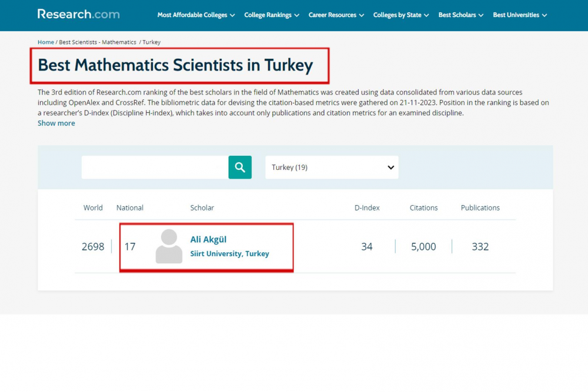Open the College Rankings menu
This screenshot has width=588, height=392.
(272, 15)
